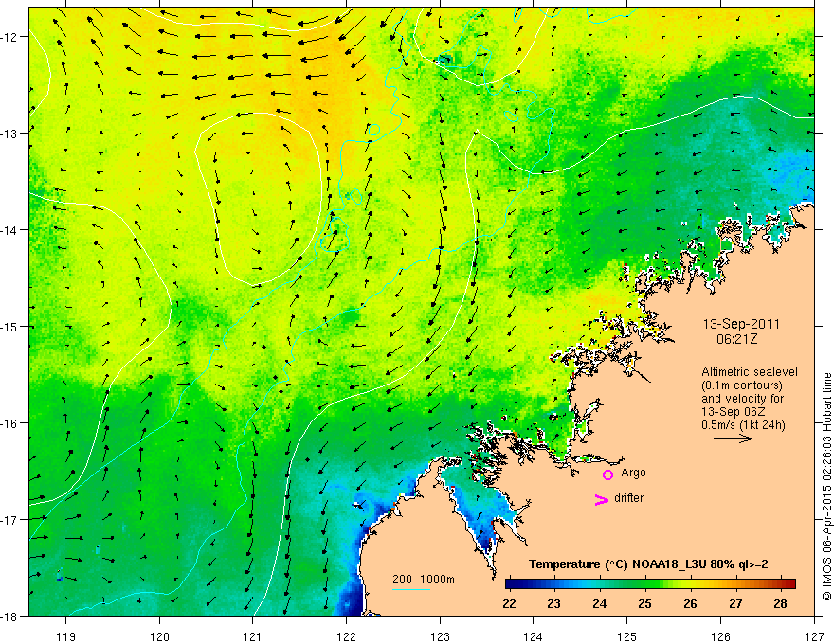Click the dark blue 22° end of colorbar
The image size is (834, 644).
511,583
